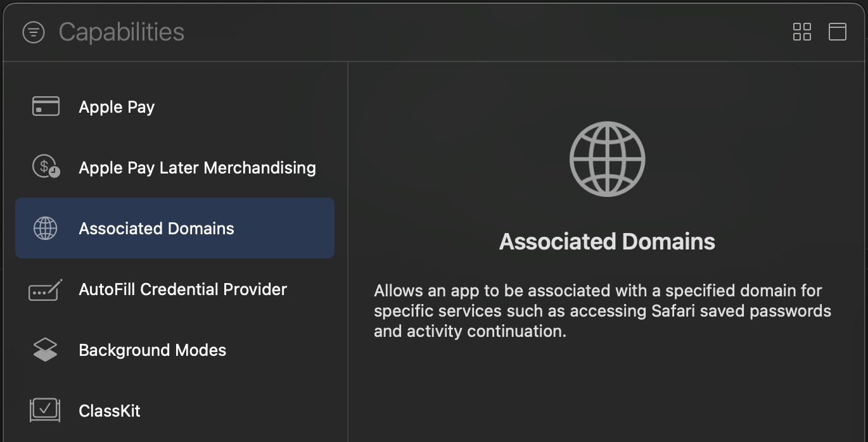
Task: Click the highlighted Associated Domains selection bar
Action: tap(174, 228)
